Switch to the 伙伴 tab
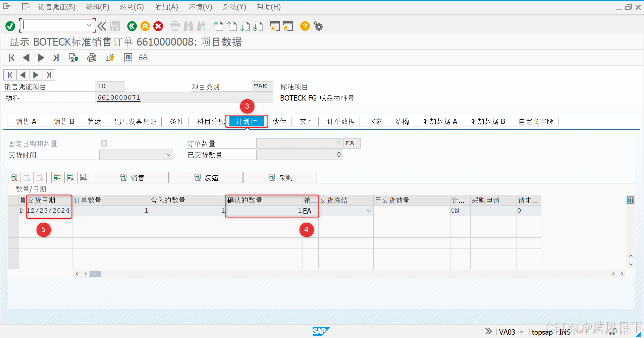Screen dimensions: 644x338 point(279,121)
